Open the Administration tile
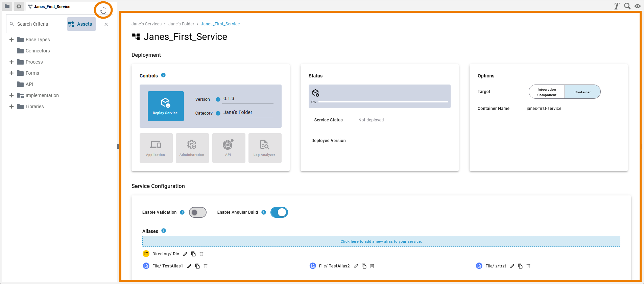 tap(192, 148)
